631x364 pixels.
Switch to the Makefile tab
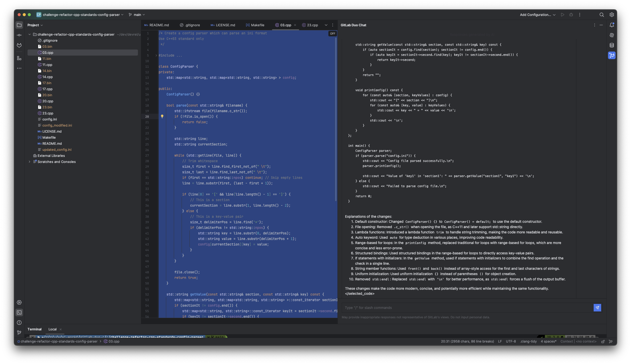point(255,25)
